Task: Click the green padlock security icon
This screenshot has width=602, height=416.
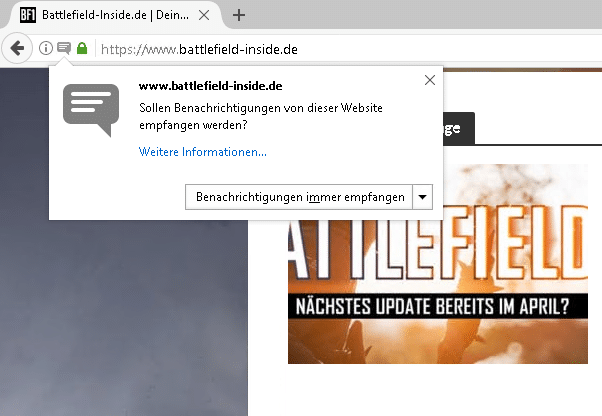Action: tap(82, 48)
